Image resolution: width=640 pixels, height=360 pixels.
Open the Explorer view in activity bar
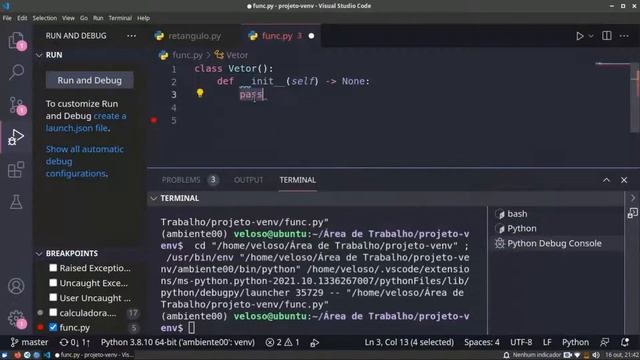click(16, 40)
